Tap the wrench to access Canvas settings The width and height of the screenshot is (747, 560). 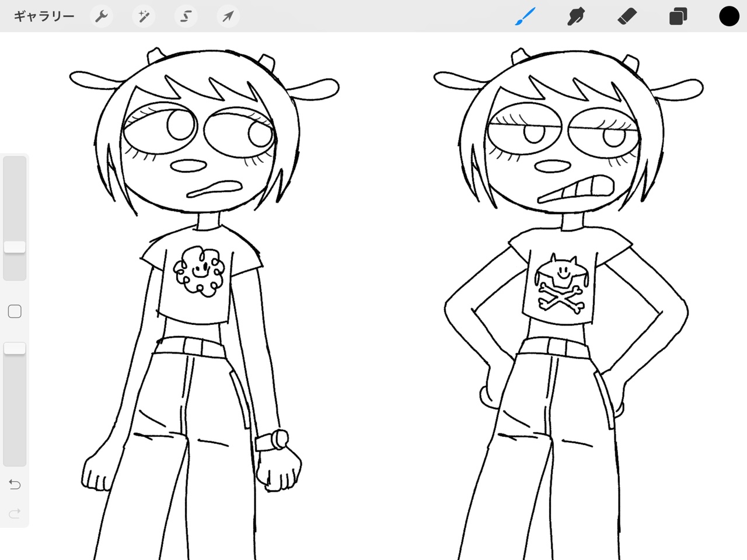coord(102,16)
